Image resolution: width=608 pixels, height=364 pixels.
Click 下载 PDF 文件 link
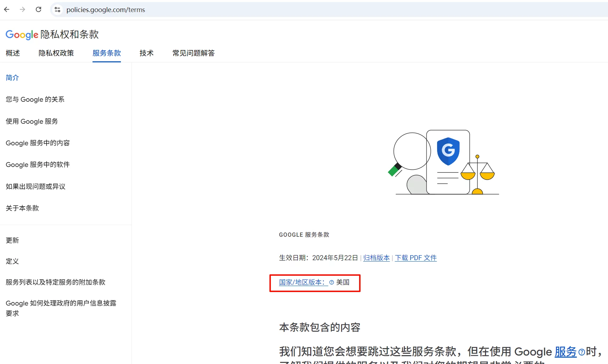tap(415, 258)
